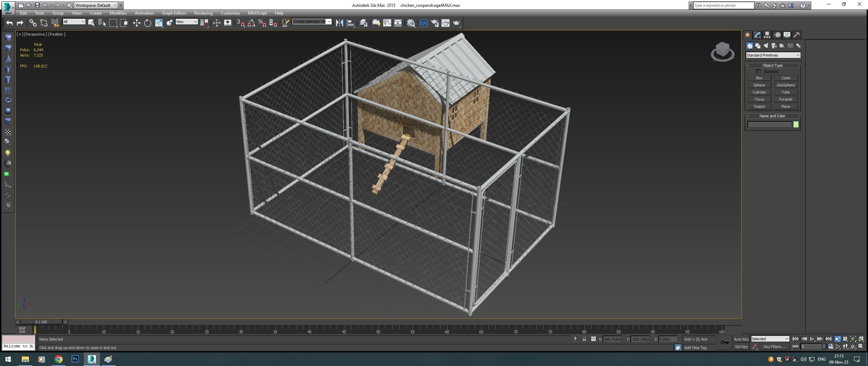Click the Align tool icon
The height and width of the screenshot is (366, 868).
click(x=351, y=23)
